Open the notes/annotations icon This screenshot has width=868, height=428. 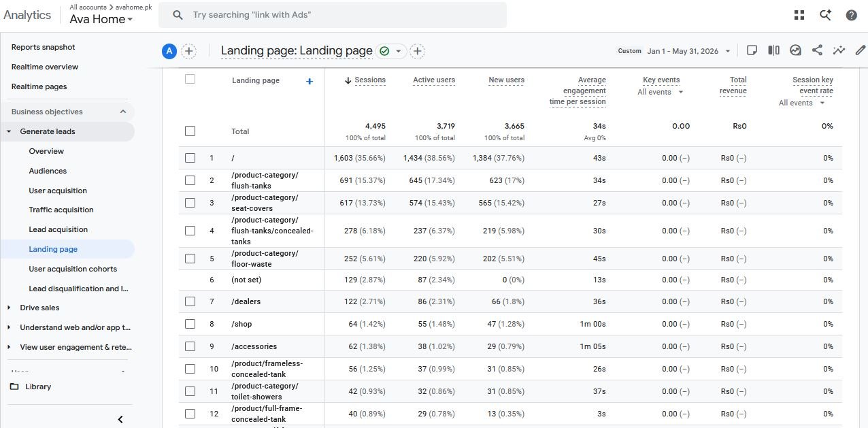[752, 50]
